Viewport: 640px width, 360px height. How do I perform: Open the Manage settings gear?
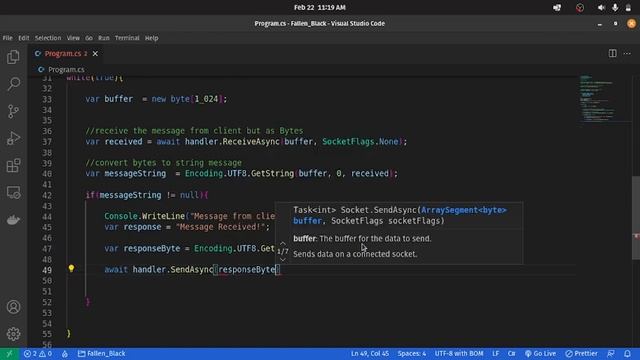[13, 334]
